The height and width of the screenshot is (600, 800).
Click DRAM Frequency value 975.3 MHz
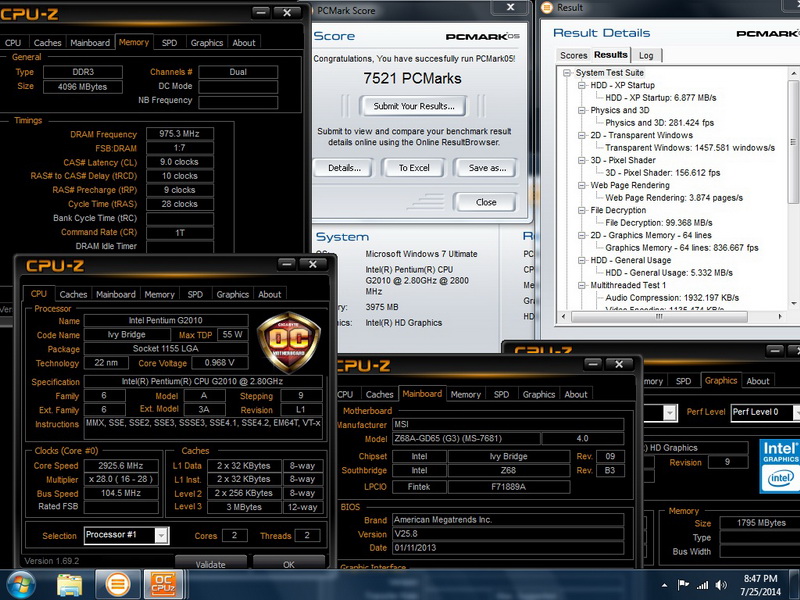(x=180, y=134)
